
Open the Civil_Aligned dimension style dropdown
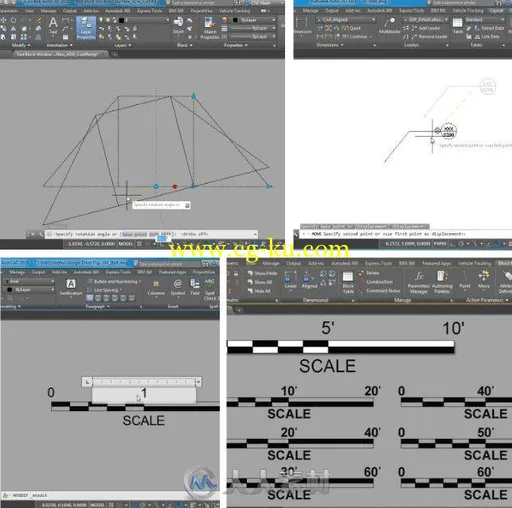coord(345,20)
